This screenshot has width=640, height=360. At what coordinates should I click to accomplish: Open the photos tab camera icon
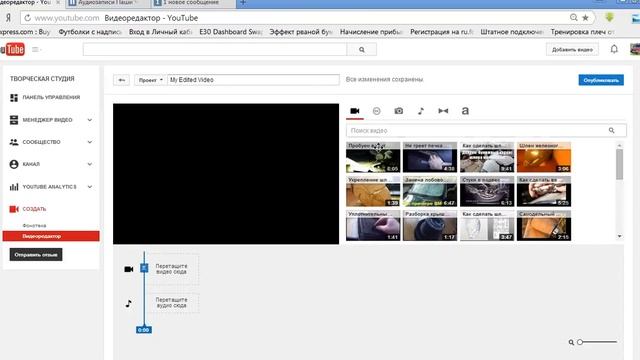(399, 111)
